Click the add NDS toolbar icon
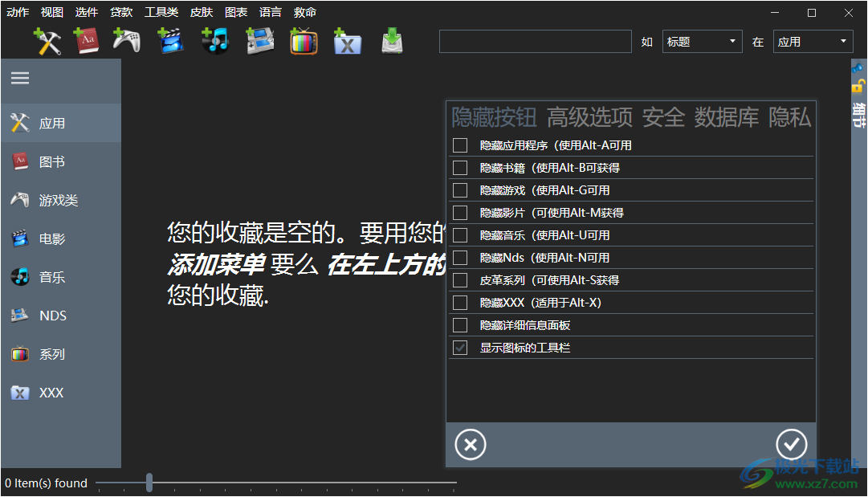 pos(259,41)
